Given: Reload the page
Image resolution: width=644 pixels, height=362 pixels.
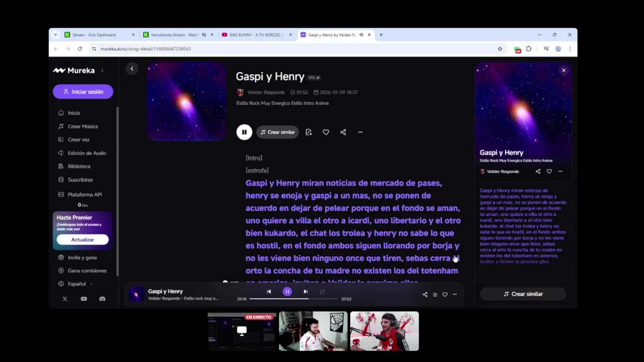Looking at the screenshot, I should tap(79, 49).
